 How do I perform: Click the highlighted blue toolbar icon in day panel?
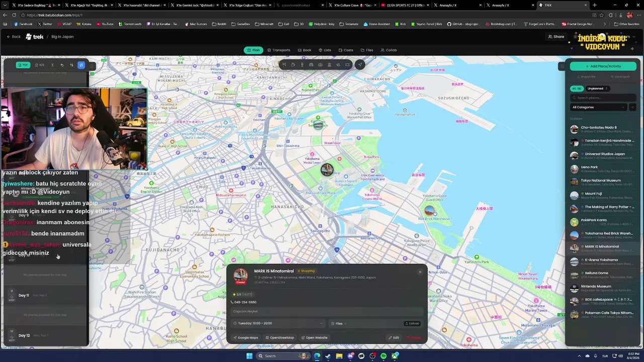(x=81, y=65)
